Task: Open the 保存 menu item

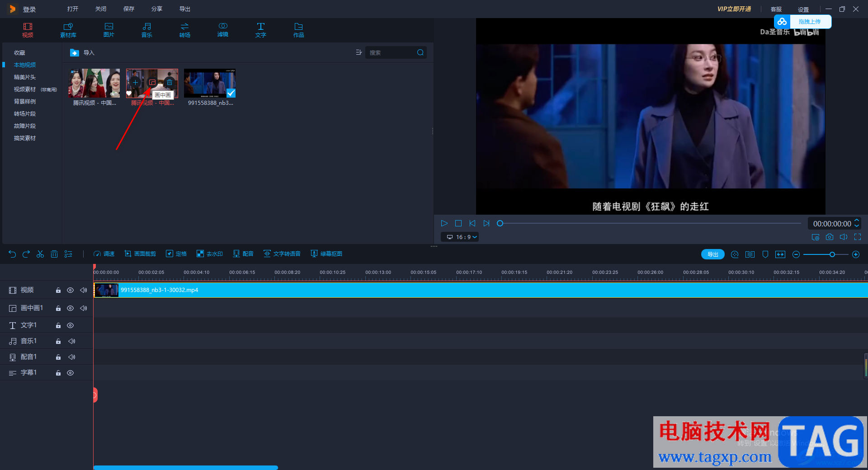Action: click(x=129, y=9)
